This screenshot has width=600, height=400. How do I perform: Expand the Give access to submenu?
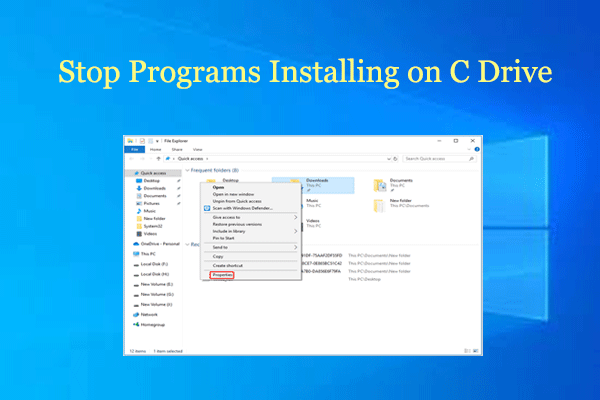click(x=295, y=217)
